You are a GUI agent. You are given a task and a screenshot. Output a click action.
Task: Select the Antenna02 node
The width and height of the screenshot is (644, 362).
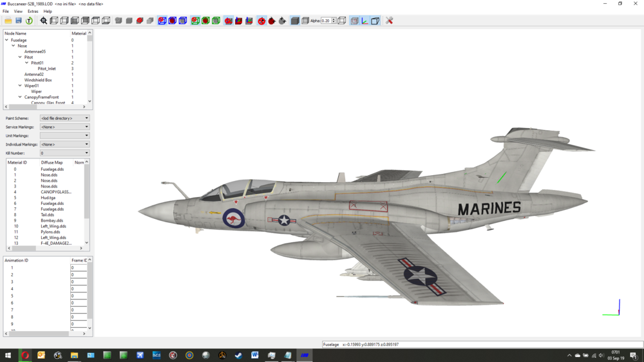coord(33,74)
